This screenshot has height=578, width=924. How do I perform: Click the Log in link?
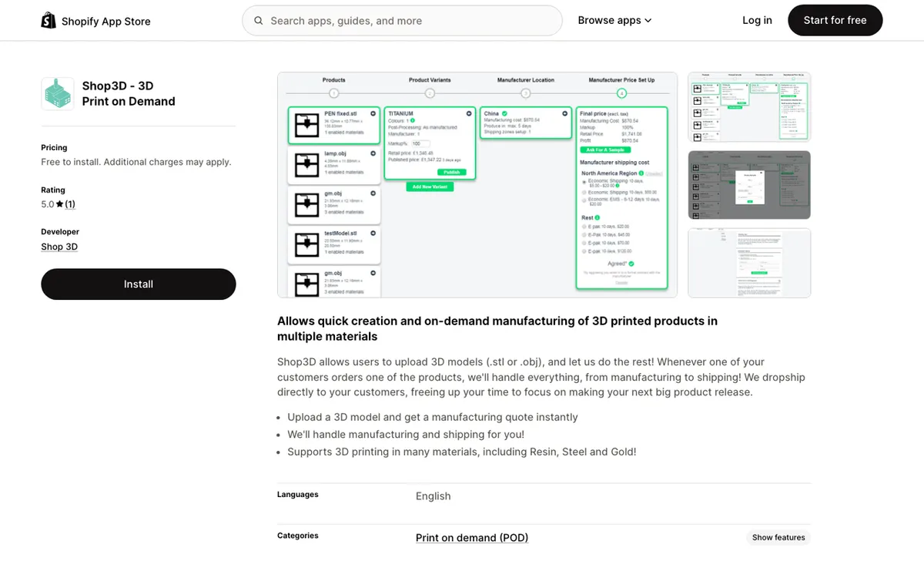pyautogui.click(x=757, y=21)
